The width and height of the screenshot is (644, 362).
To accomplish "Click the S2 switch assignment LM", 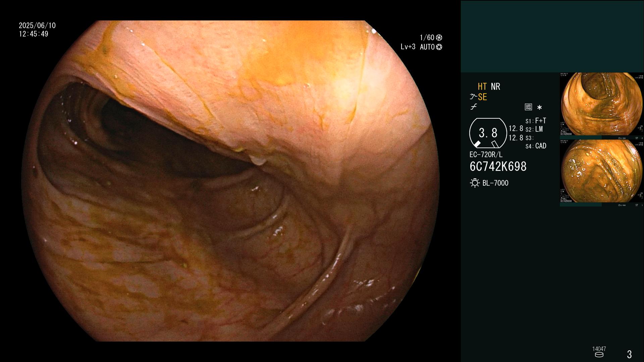I will click(539, 129).
